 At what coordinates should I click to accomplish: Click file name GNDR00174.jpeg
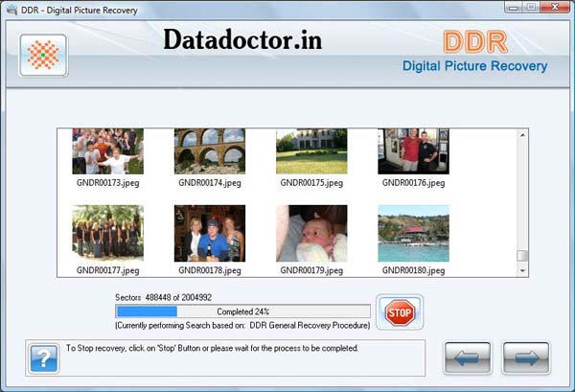[210, 183]
